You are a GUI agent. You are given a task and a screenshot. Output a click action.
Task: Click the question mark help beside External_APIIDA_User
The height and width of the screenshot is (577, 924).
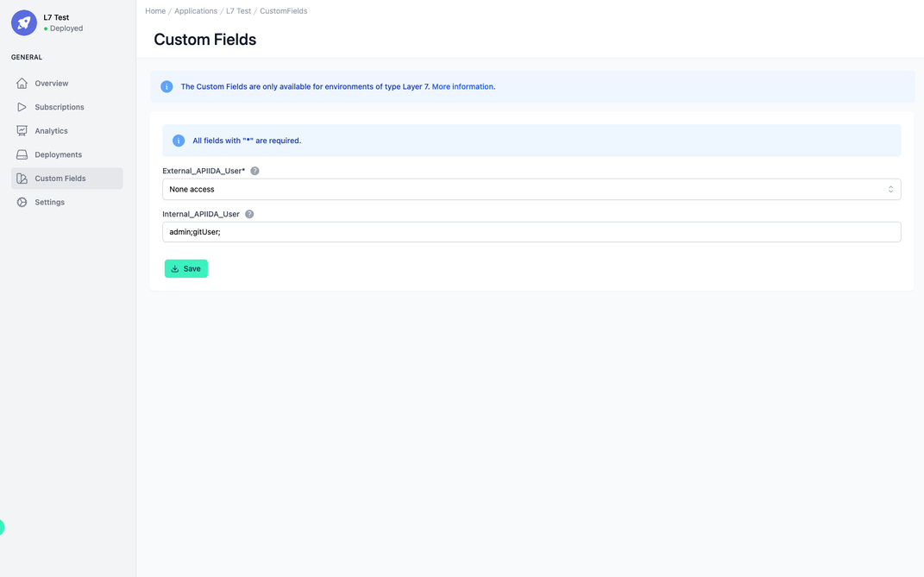(255, 171)
